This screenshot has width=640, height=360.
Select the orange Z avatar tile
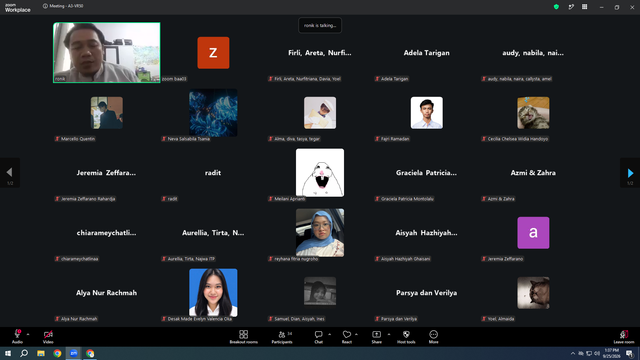click(213, 53)
